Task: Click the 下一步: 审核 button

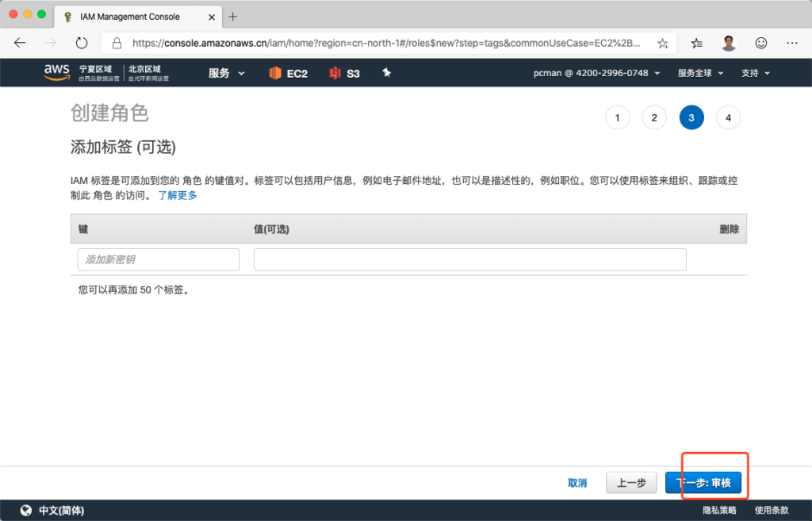Action: pos(703,483)
